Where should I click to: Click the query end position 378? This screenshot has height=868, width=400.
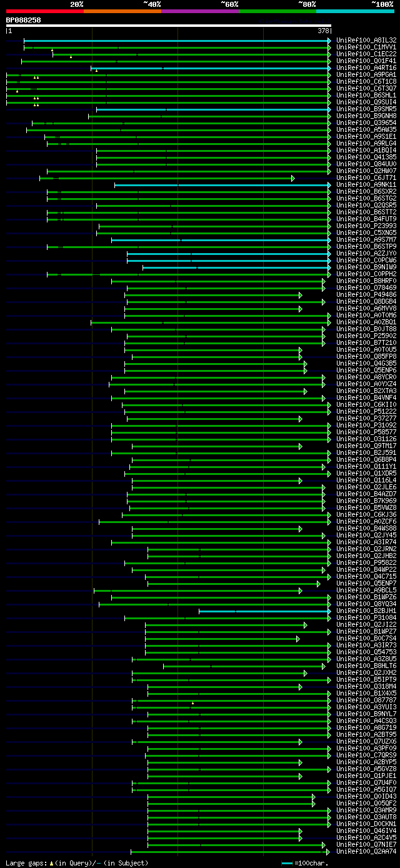tap(324, 31)
